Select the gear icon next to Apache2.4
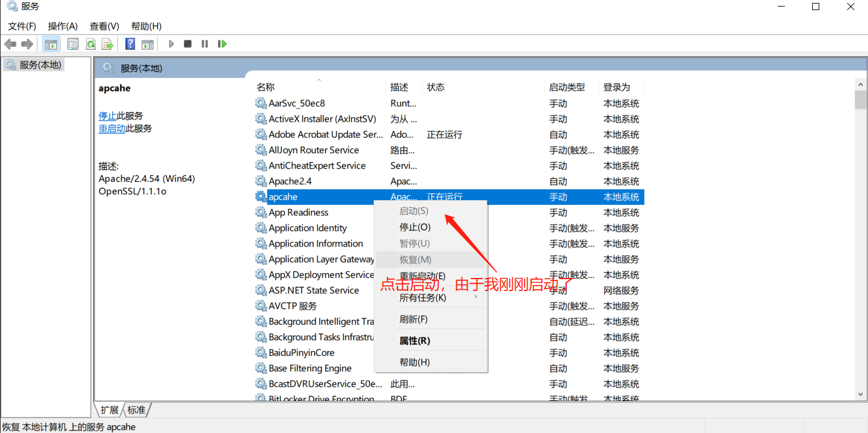868x433 pixels. (x=261, y=181)
